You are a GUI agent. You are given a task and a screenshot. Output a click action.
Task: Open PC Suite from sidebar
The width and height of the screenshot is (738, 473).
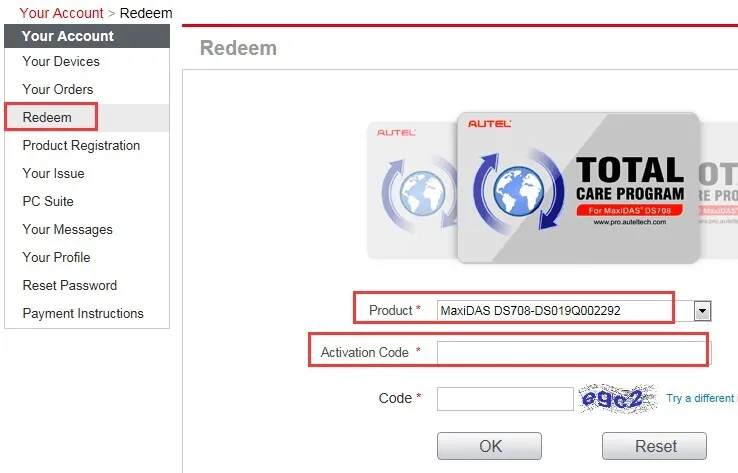48,201
